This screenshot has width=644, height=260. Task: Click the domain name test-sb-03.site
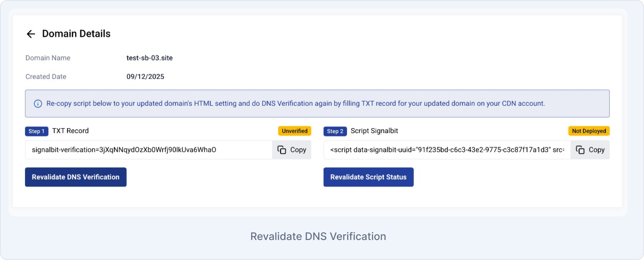[150, 58]
